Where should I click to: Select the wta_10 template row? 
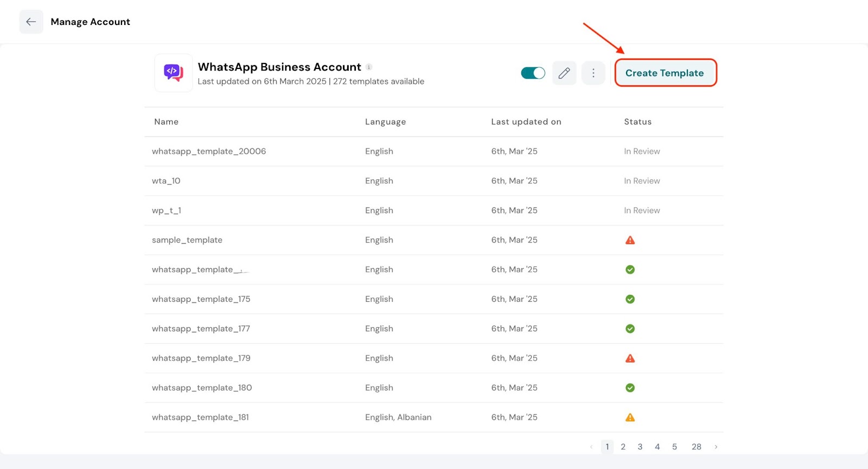(x=166, y=181)
